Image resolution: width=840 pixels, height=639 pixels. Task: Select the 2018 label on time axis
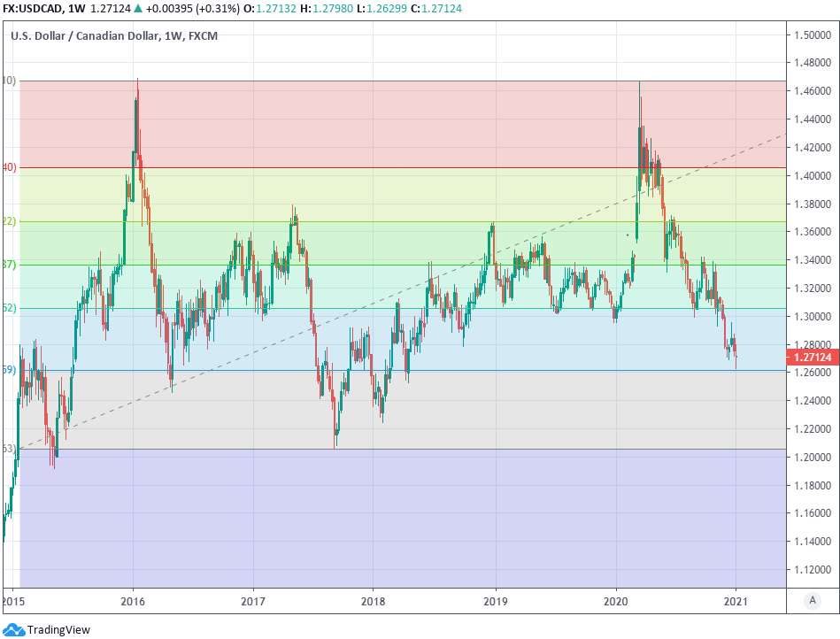pos(374,601)
